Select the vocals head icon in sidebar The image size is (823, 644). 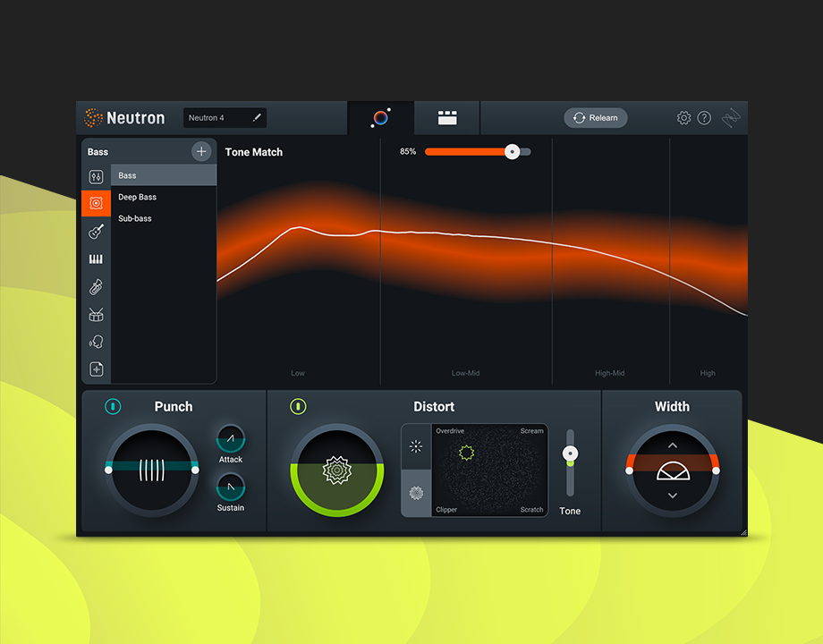pyautogui.click(x=96, y=342)
